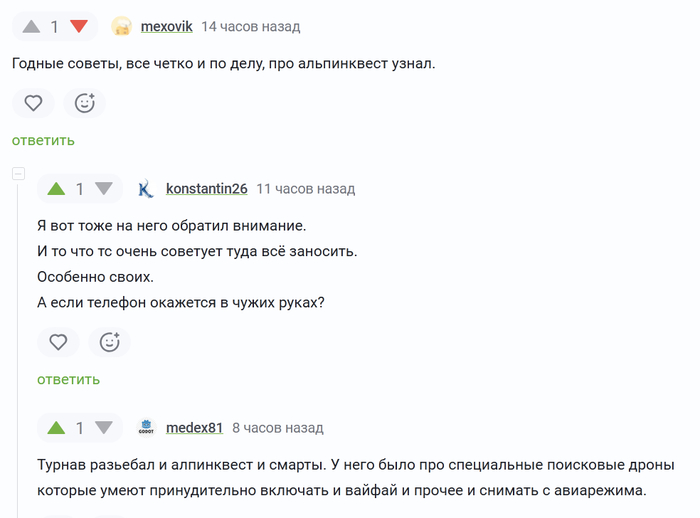Upvote mexovik's comment

(30, 26)
